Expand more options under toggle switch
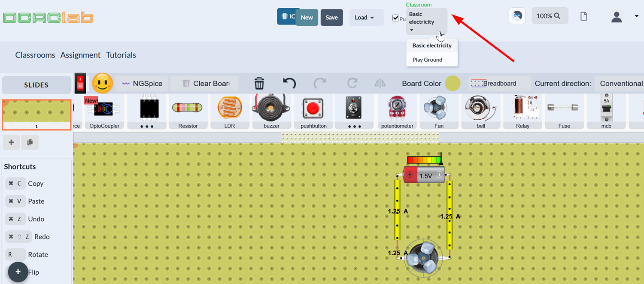Viewport: 644px width, 284px height. tap(354, 126)
